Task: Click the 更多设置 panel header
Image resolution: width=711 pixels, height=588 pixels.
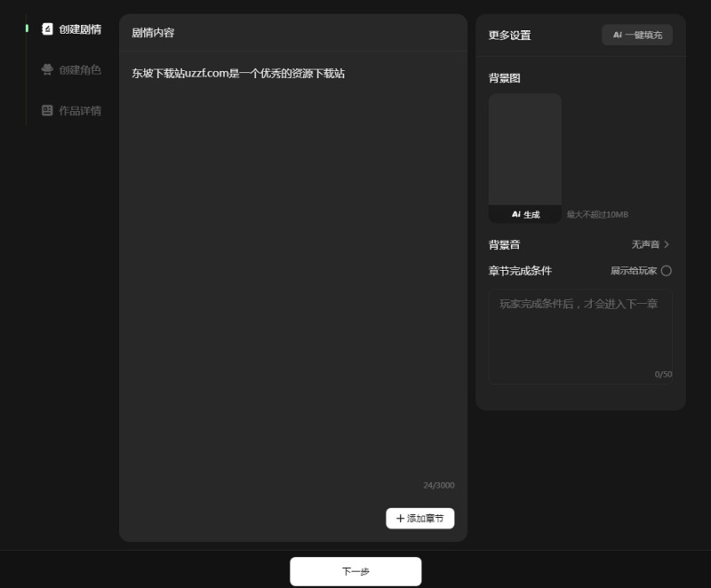Action: pos(509,36)
